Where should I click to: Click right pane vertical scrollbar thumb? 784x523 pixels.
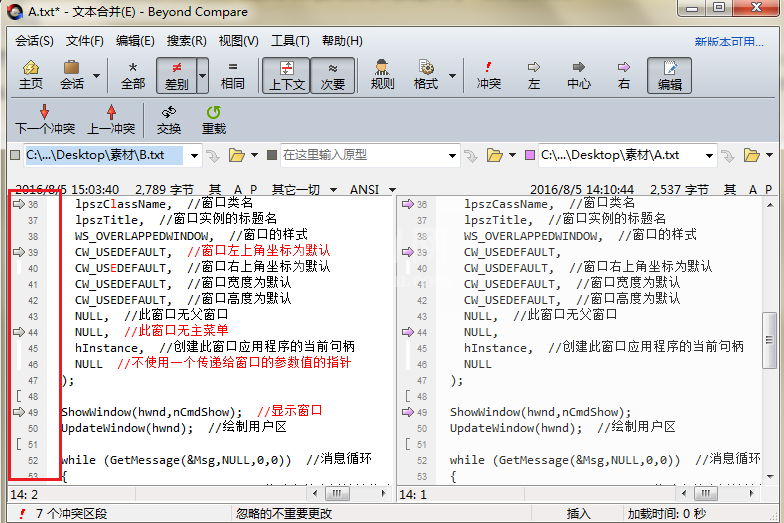coord(769,340)
